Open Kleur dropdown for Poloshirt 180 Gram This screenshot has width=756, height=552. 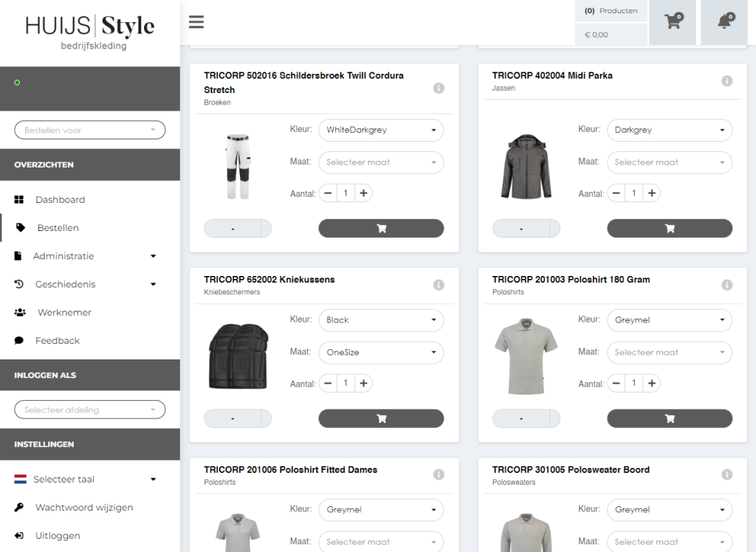point(669,320)
